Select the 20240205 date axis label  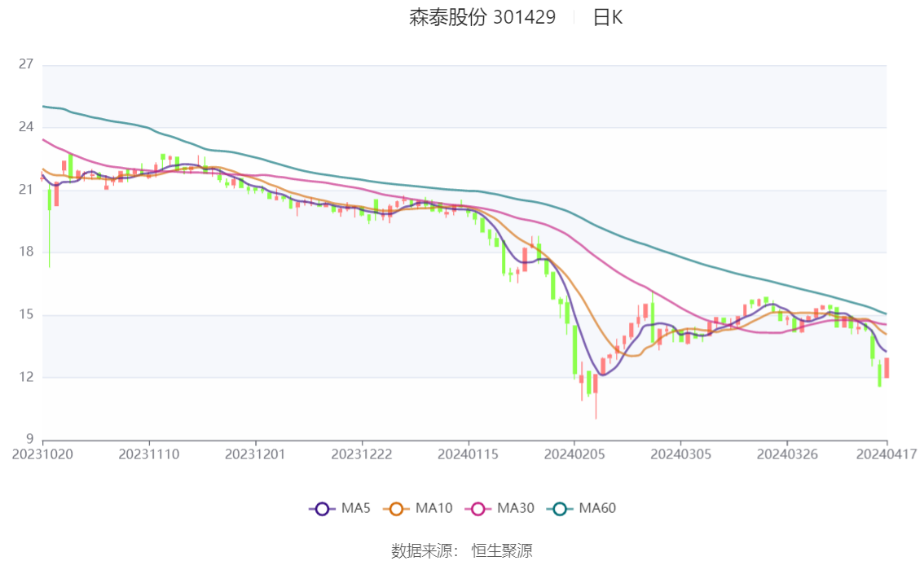click(x=574, y=454)
